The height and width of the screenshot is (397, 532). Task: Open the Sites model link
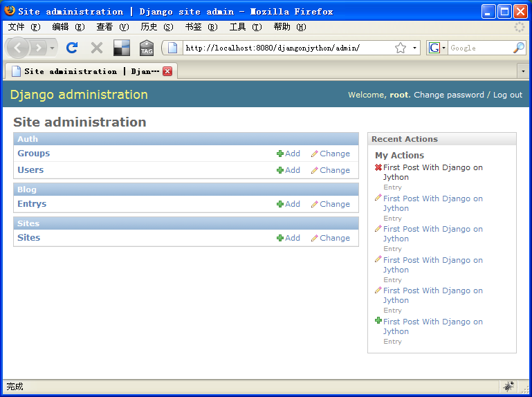click(x=29, y=238)
